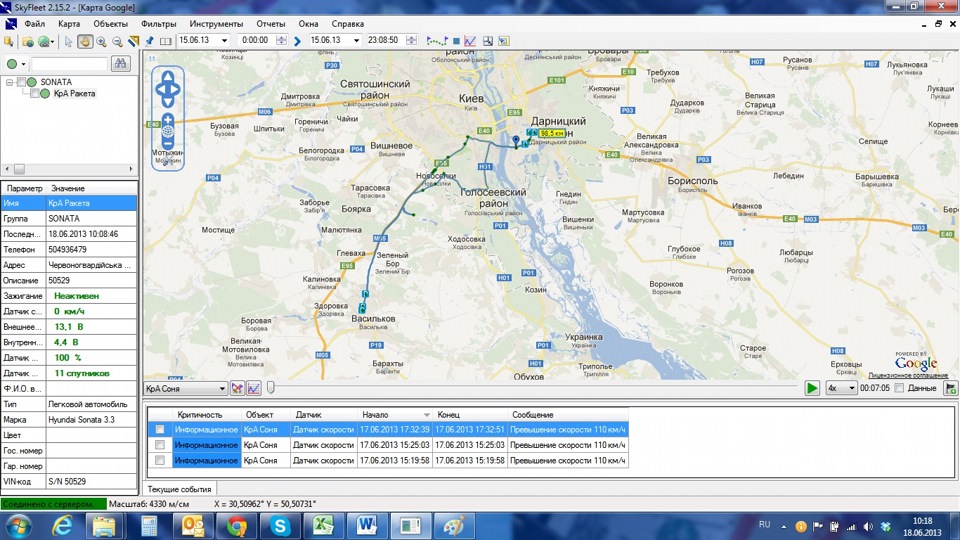The height and width of the screenshot is (540, 960).
Task: Open the Отчеты menu
Action: click(x=271, y=24)
